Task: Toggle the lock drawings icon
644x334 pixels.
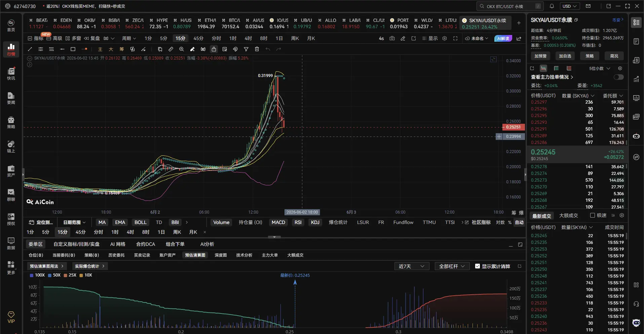Action: point(214,49)
